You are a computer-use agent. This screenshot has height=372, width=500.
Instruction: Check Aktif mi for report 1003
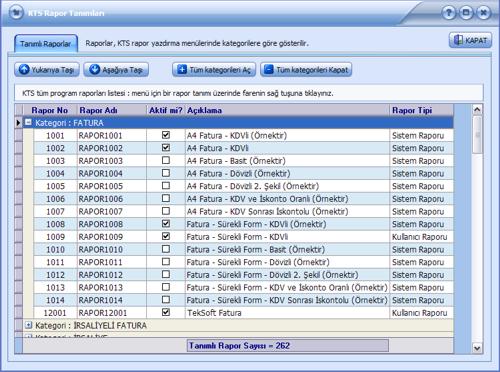click(x=166, y=160)
